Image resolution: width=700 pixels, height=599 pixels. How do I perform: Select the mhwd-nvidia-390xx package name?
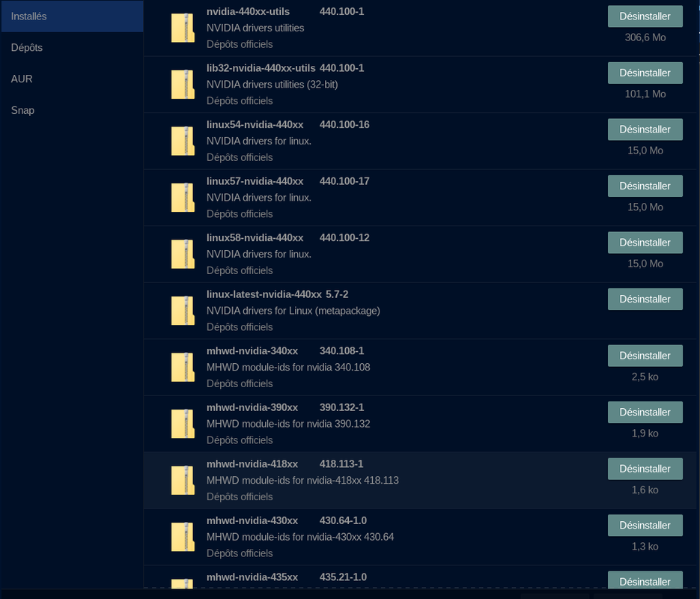coord(252,407)
